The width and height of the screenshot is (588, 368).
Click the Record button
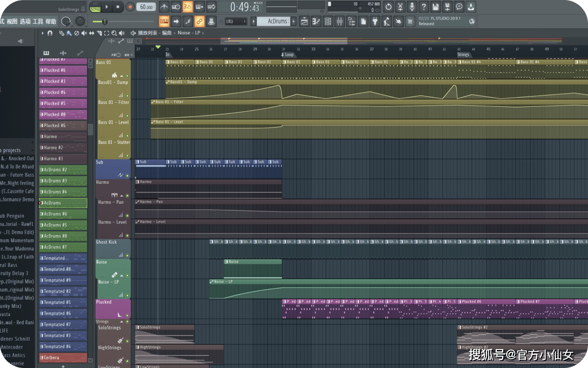point(130,7)
